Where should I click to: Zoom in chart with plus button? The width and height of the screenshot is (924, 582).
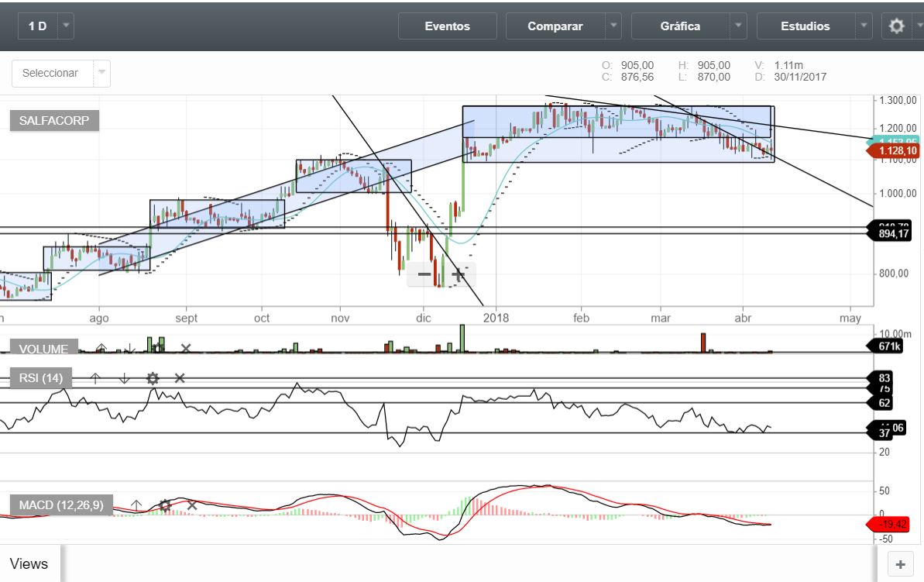[458, 274]
